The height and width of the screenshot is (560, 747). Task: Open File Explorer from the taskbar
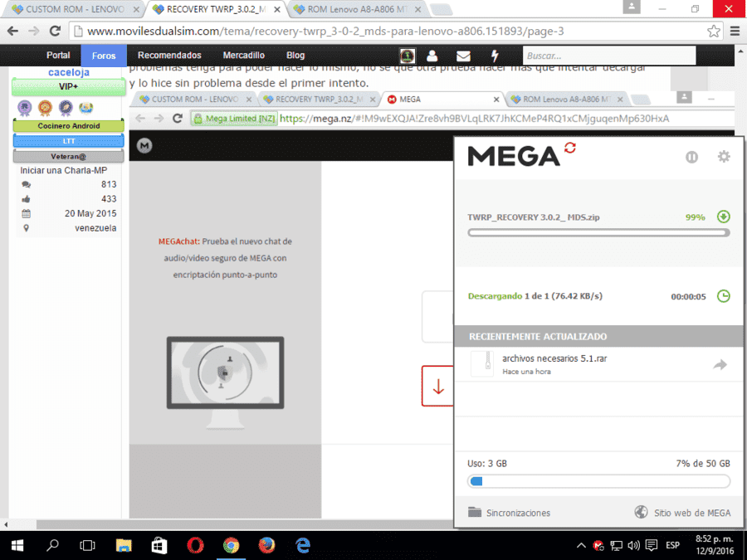(x=124, y=545)
